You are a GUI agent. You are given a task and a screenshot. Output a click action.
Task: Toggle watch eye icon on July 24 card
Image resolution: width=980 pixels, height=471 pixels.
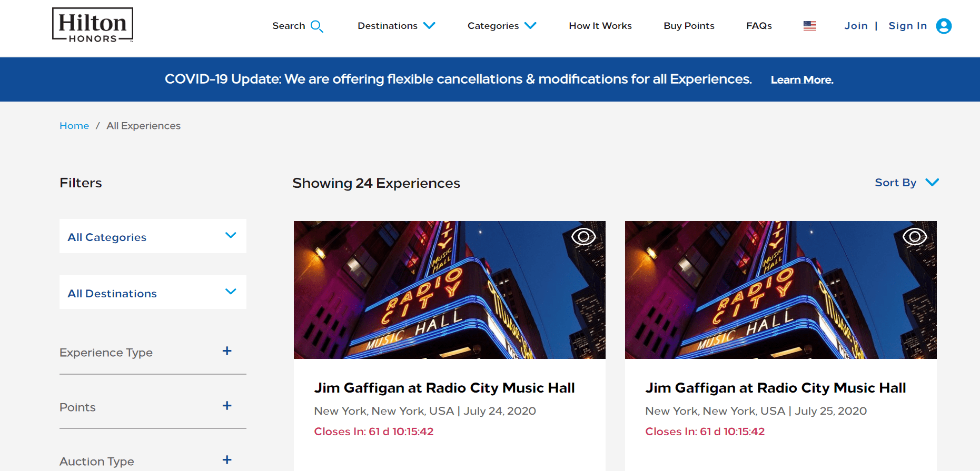click(x=583, y=237)
